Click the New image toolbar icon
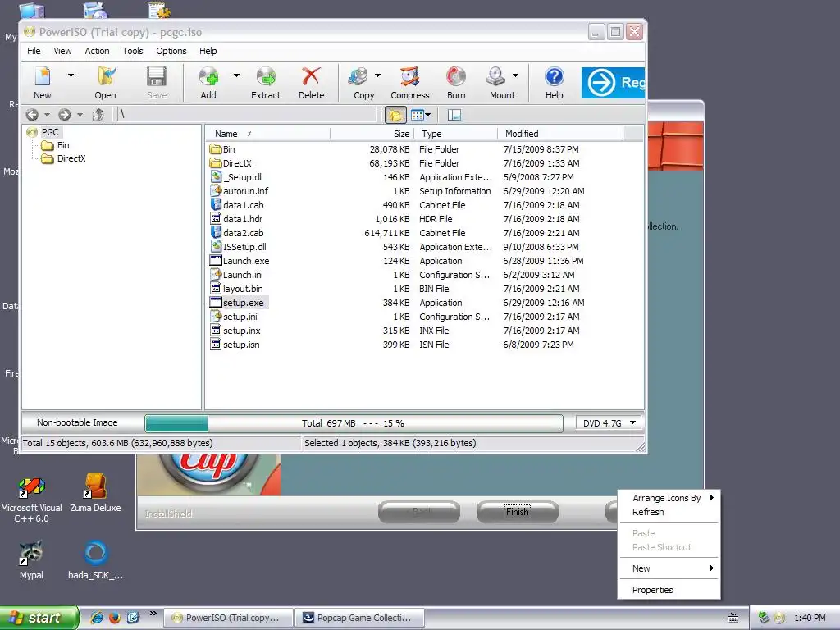Viewport: 840px width, 630px height. tap(43, 76)
